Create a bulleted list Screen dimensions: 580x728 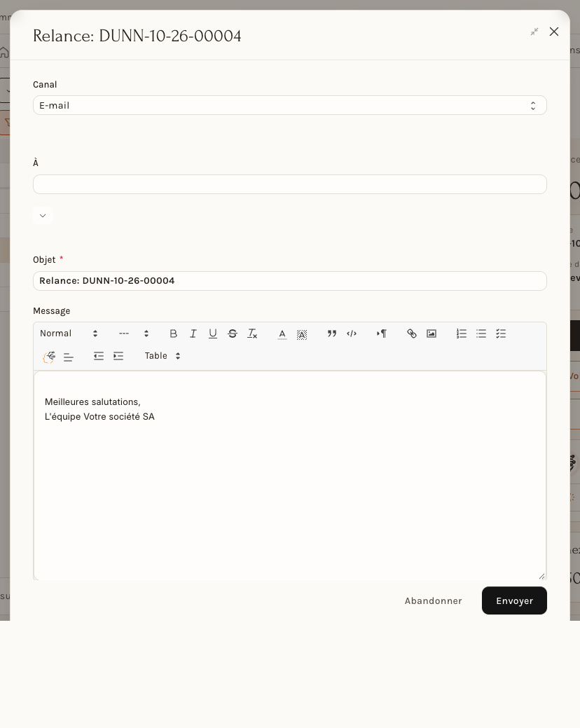pos(481,334)
